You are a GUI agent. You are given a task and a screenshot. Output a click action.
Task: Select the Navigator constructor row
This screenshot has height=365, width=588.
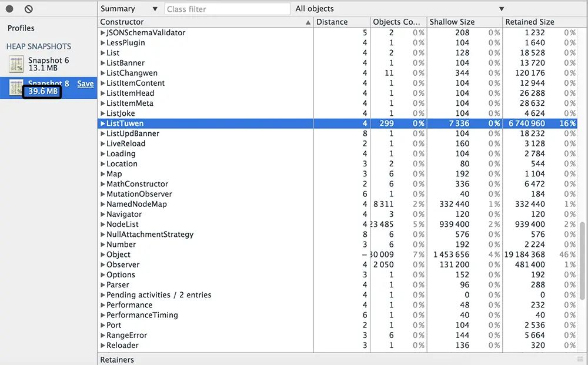(x=124, y=214)
